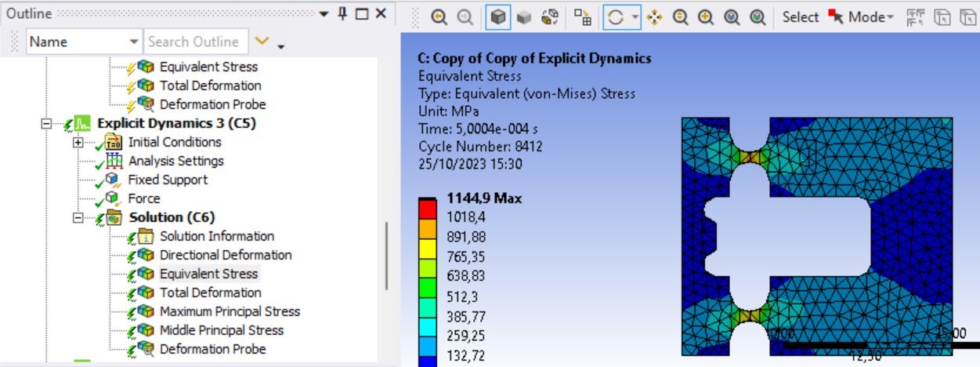Open the Name filter dropdown

point(132,42)
